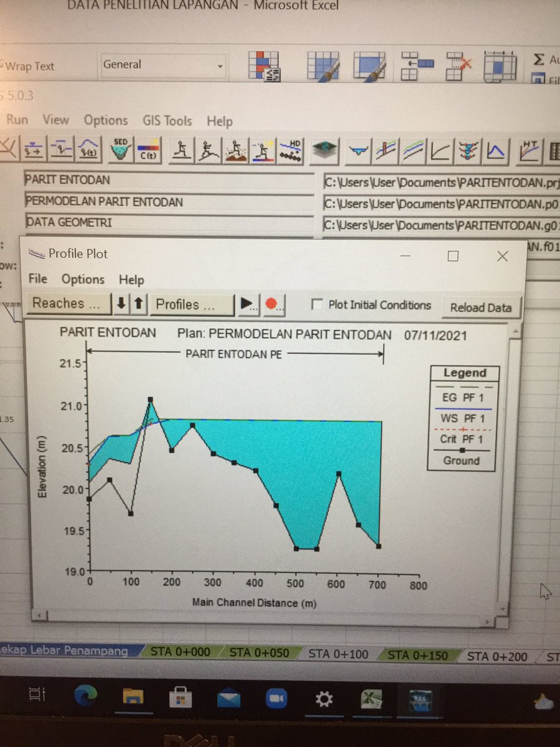Run the Water Quality Analysis icon
Viewport: 560px width, 747px height.
(x=263, y=151)
